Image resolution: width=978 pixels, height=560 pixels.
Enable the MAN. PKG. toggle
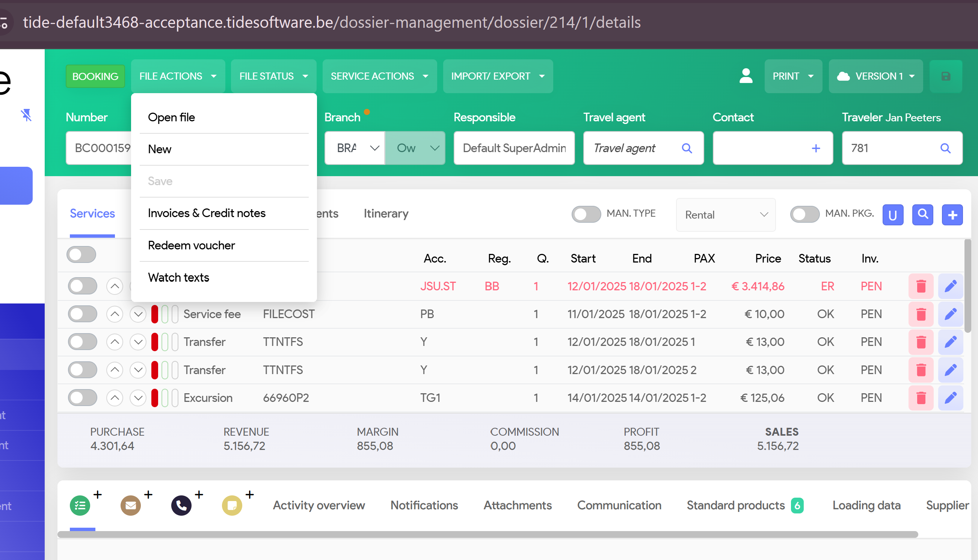[x=804, y=214]
